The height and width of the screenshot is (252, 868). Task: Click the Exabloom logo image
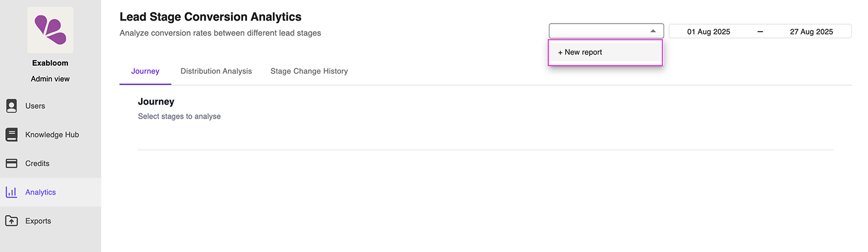click(50, 30)
